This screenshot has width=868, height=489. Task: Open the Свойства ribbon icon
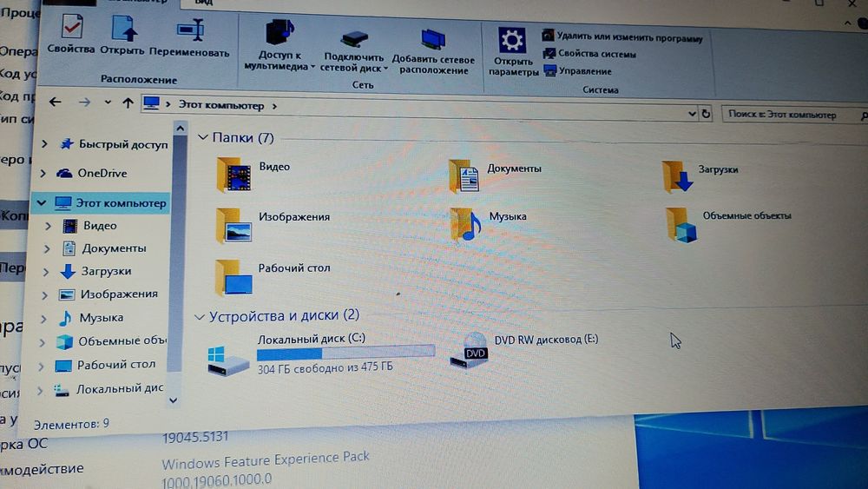(x=71, y=27)
